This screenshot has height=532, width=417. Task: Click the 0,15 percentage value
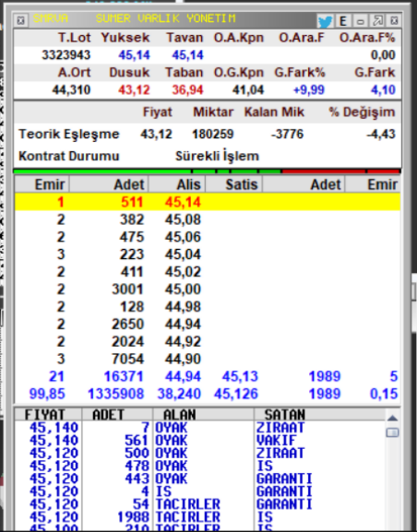[384, 394]
